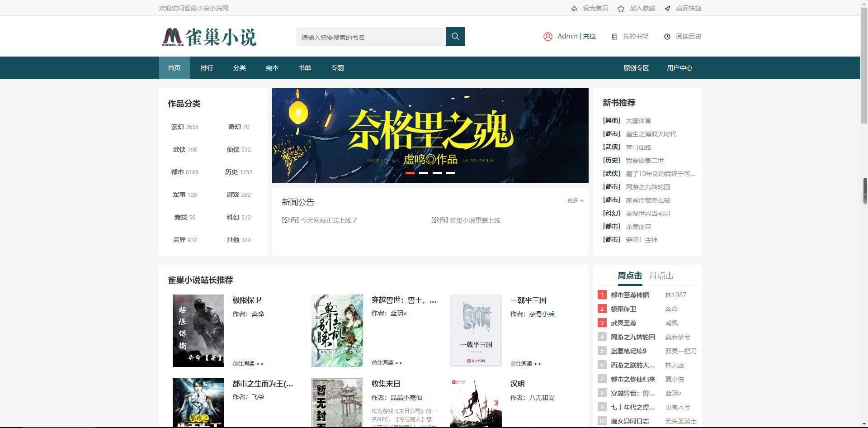Select the first red carousel indicator
The height and width of the screenshot is (428, 868).
pyautogui.click(x=410, y=173)
